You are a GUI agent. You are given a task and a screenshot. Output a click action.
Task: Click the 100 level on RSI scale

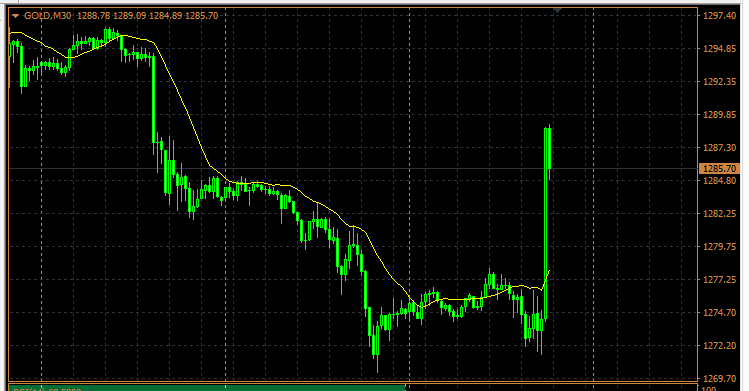[x=709, y=389]
